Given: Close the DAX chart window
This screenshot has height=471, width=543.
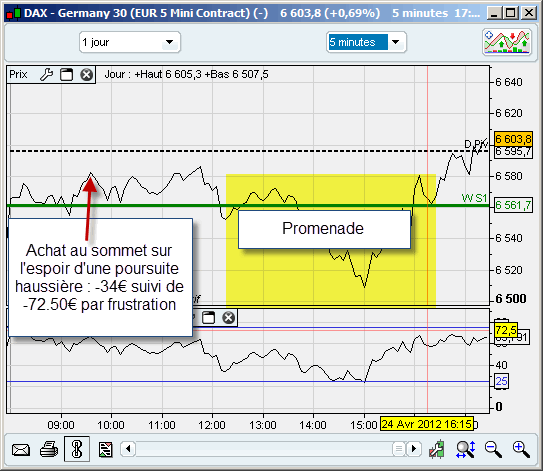Looking at the screenshot, I should (529, 13).
